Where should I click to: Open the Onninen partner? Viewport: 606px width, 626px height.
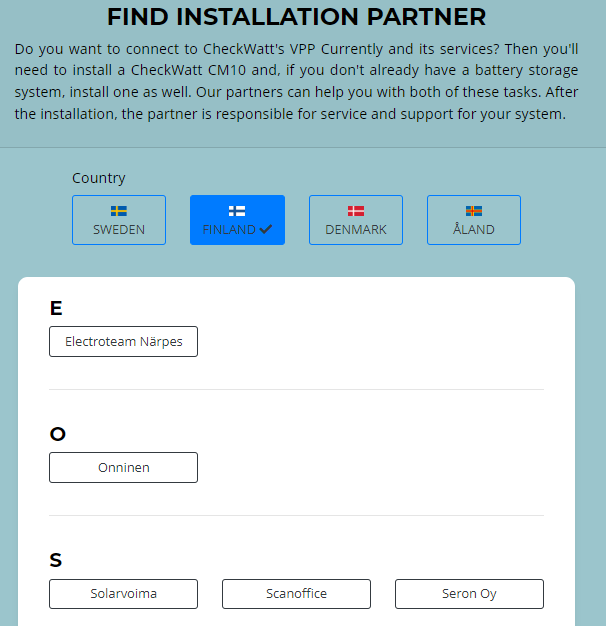pos(123,468)
